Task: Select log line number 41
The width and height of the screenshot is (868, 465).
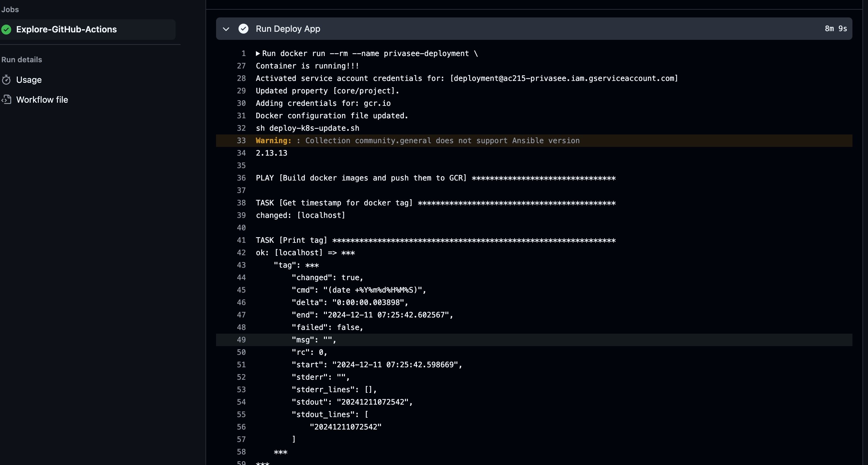Action: [241, 241]
